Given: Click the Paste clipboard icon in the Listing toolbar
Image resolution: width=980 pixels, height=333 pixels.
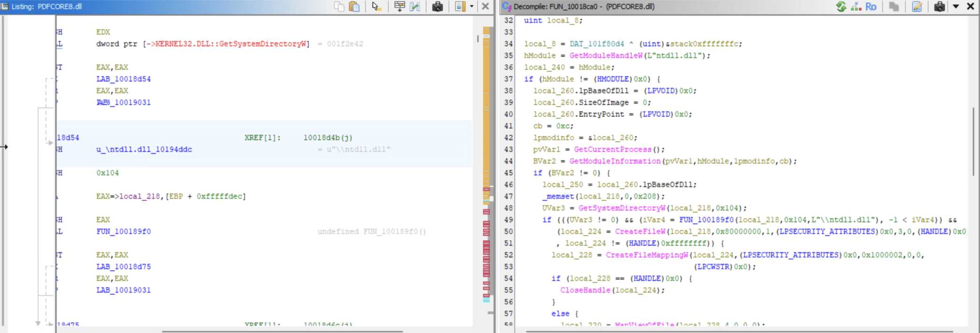Looking at the screenshot, I should coord(354,7).
